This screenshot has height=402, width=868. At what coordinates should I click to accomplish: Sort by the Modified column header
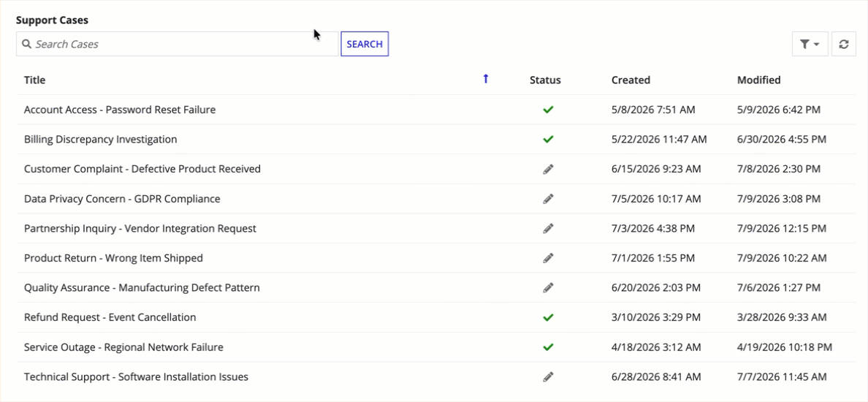759,80
